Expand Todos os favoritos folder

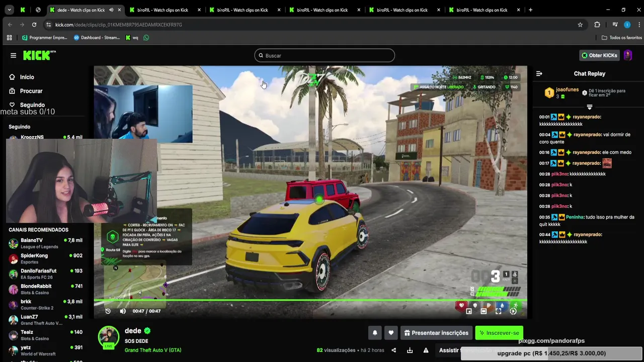(x=622, y=38)
